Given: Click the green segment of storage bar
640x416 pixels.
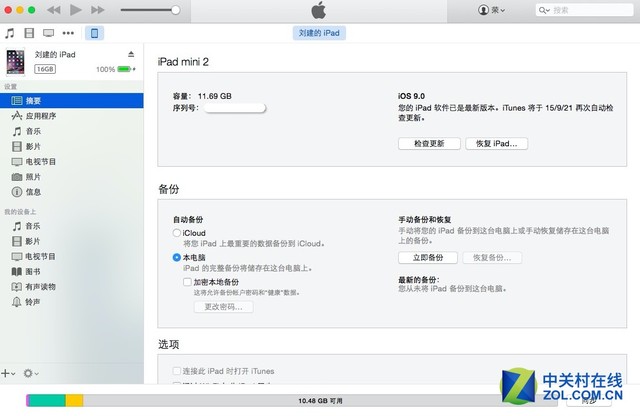Looking at the screenshot, I should coord(47,400).
